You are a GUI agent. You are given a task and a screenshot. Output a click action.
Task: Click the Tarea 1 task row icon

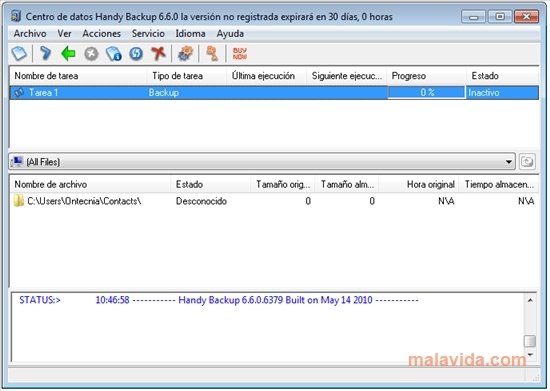click(x=19, y=93)
